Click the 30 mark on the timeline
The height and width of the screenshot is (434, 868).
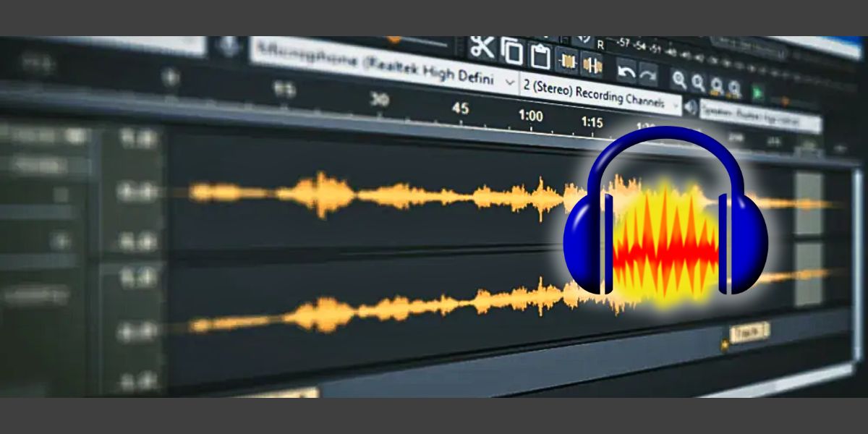[380, 100]
